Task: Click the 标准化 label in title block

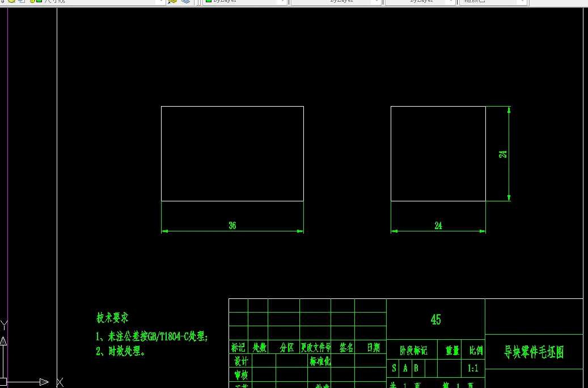Action: coord(320,361)
